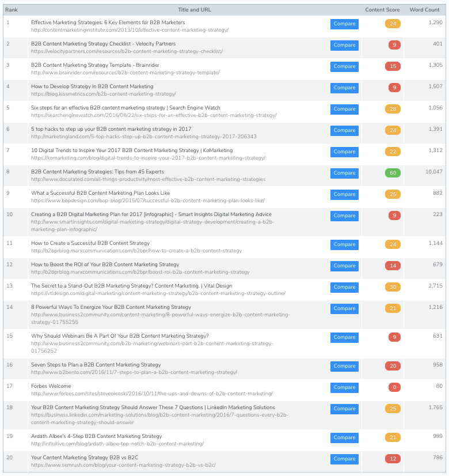The image size is (449, 476).
Task: Click the red content score badge showing 0
Action: (393, 387)
